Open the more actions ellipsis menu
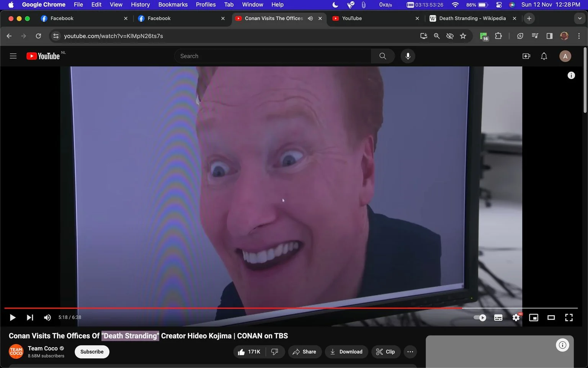Image resolution: width=588 pixels, height=368 pixels. click(410, 352)
